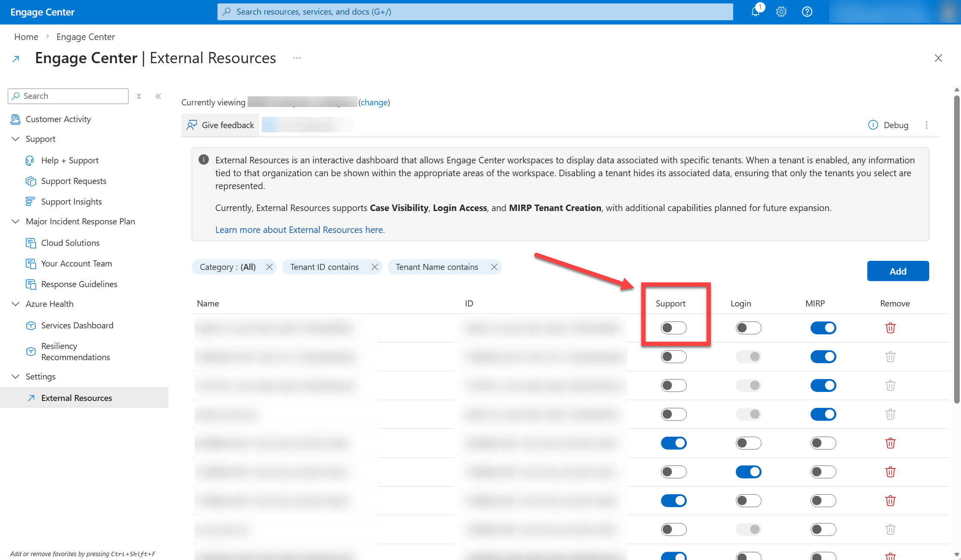Click the page vertical scrollbar
This screenshot has width=961, height=560.
pos(957,249)
